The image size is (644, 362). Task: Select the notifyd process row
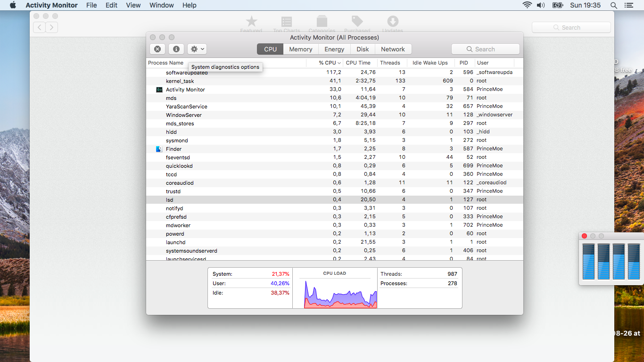coord(335,208)
